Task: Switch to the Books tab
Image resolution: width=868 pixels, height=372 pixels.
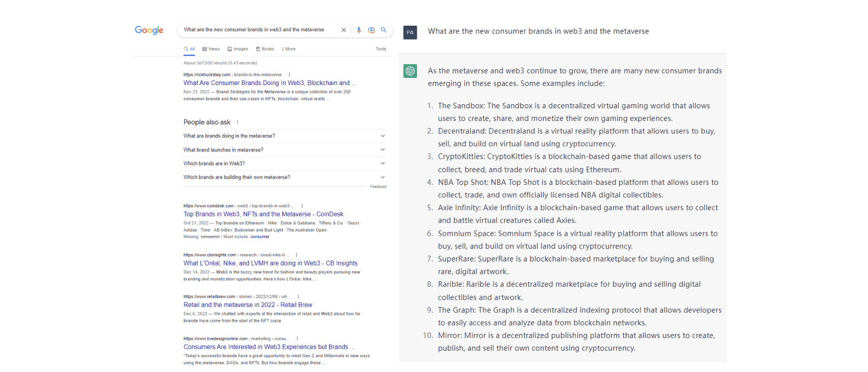Action: point(265,49)
